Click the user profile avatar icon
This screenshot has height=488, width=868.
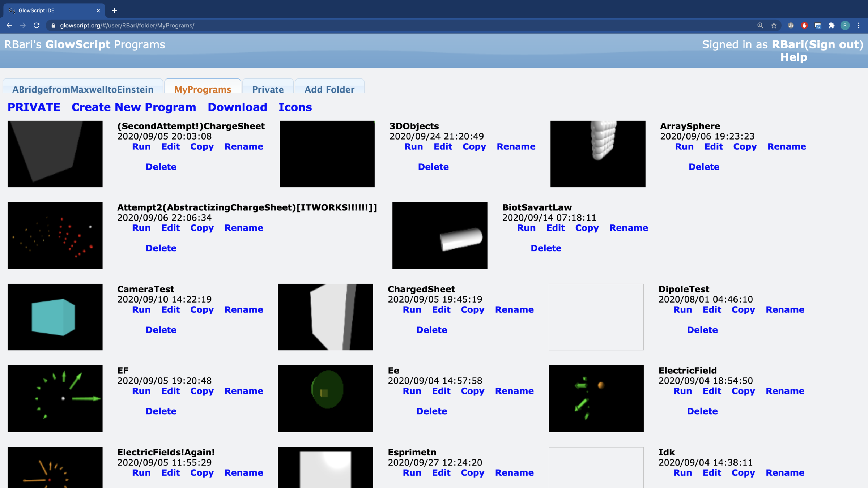tap(845, 25)
